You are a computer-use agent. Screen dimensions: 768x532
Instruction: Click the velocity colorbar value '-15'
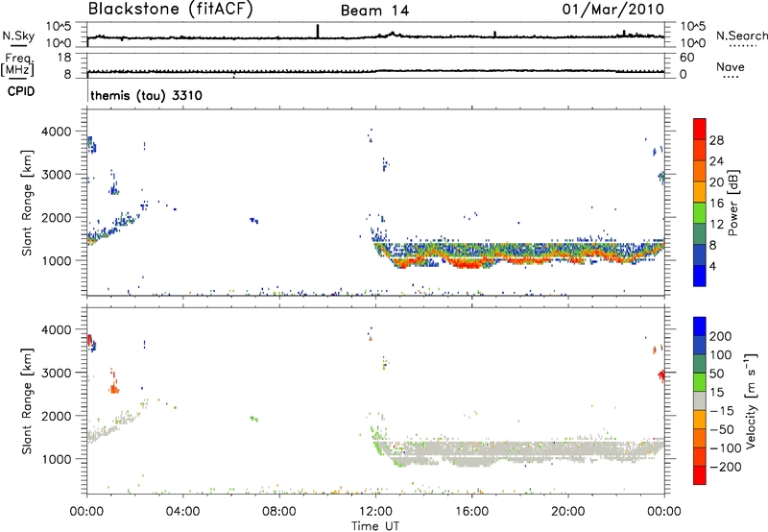click(x=722, y=410)
